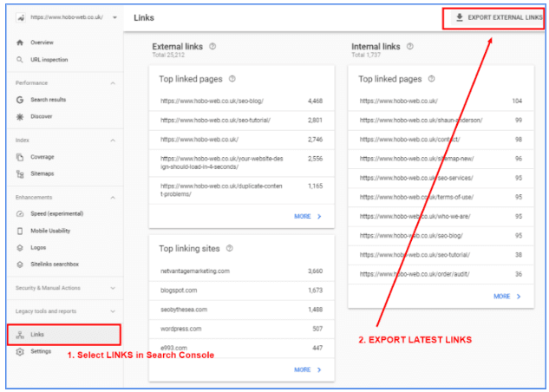Select external homepage row with 2,746
Image resolution: width=549 pixels, height=392 pixels.
242,140
